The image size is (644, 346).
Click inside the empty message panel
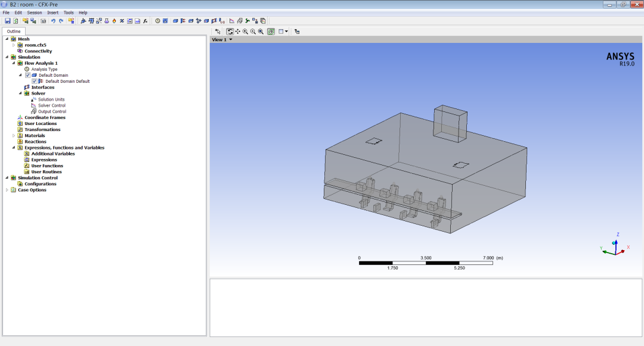426,307
